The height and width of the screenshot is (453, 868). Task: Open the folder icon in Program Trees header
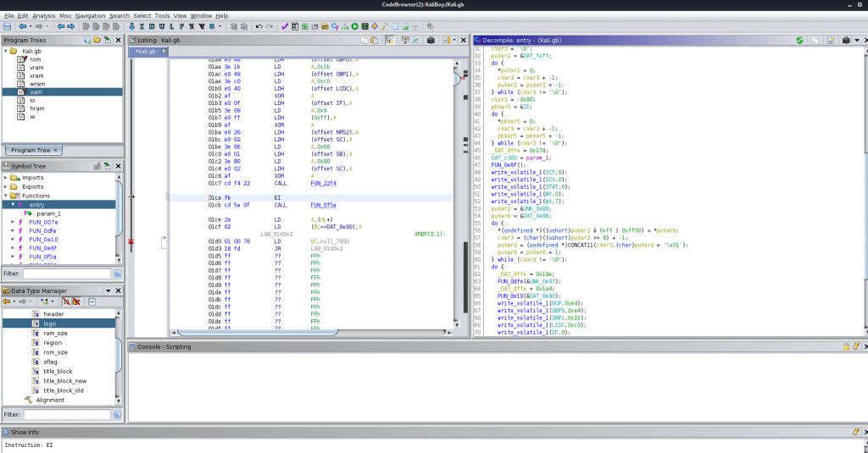pyautogui.click(x=97, y=41)
